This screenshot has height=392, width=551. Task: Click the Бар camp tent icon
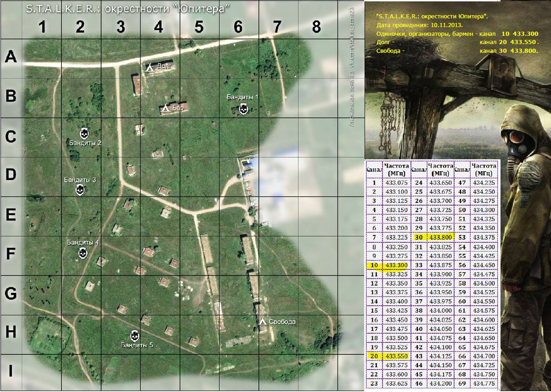pyautogui.click(x=166, y=108)
